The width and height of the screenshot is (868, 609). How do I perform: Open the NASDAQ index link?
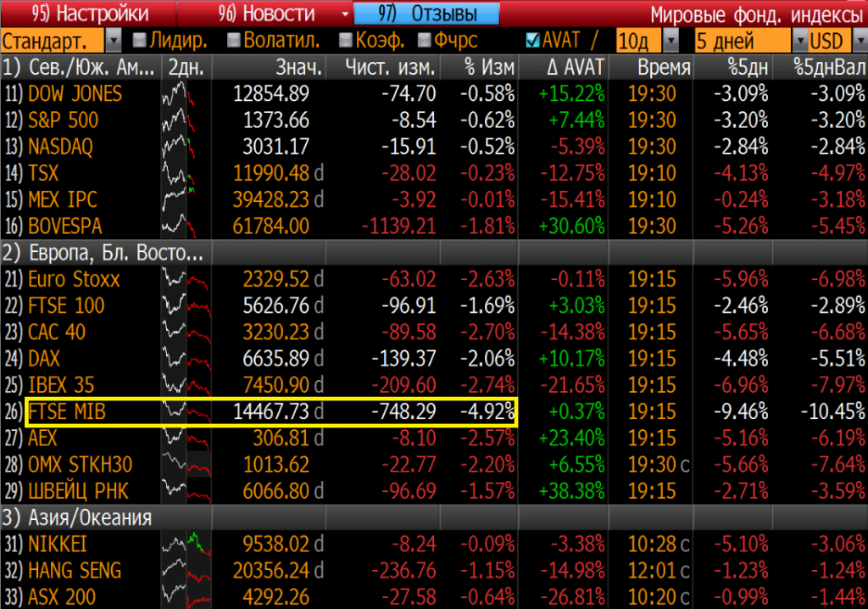pos(60,147)
